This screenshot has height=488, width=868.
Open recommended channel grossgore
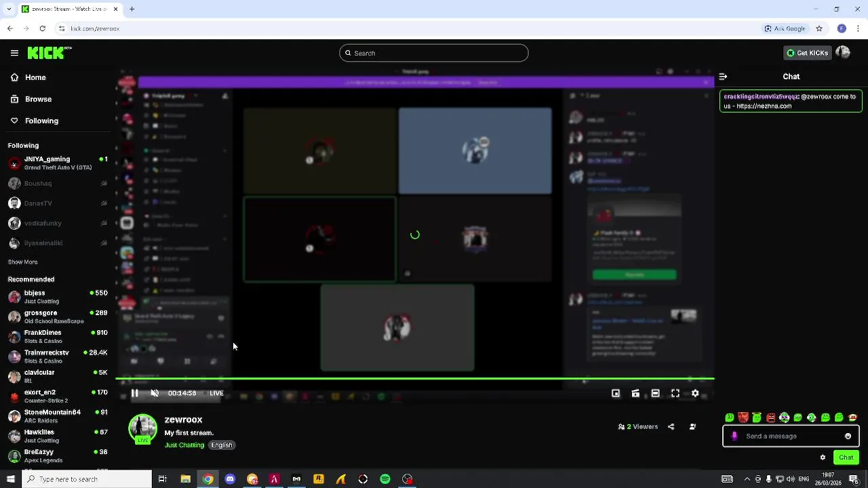tap(58, 317)
